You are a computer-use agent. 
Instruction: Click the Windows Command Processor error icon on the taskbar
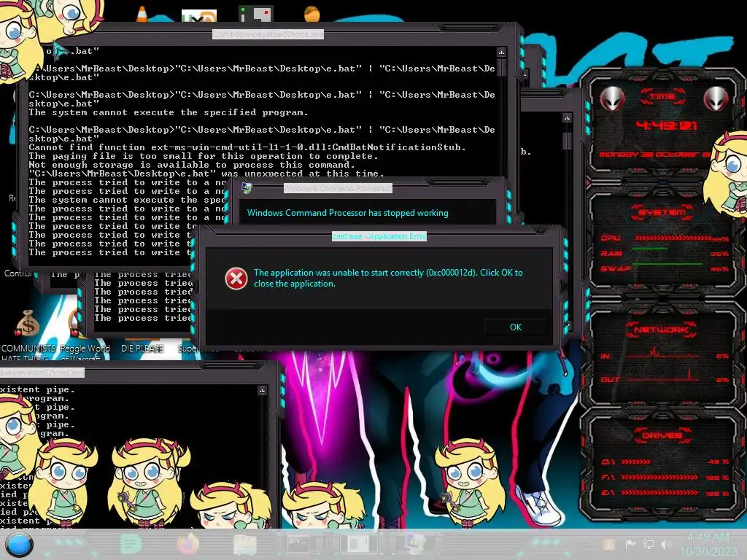coord(415,544)
